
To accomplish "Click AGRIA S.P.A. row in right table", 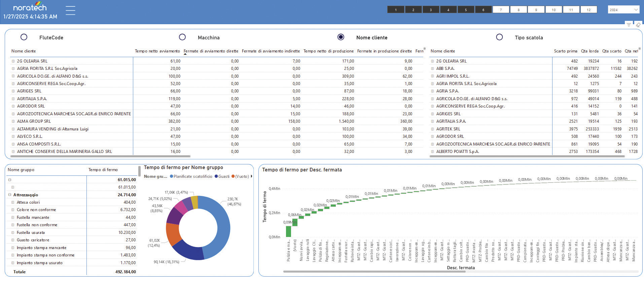I will 448,91.
